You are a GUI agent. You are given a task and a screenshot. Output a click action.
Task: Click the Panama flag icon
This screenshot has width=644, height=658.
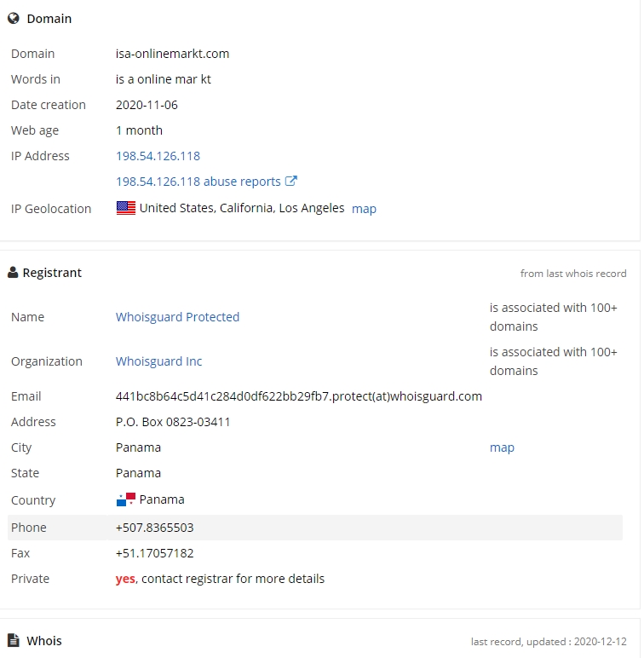126,499
